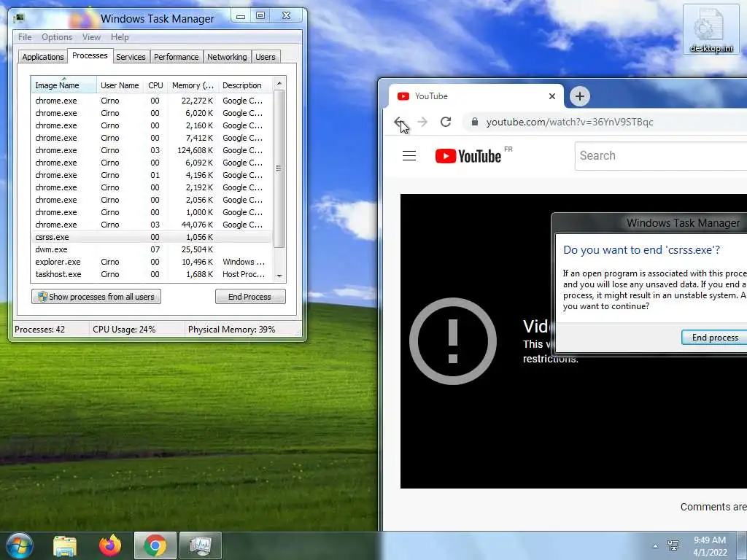Sort by Image Name column
This screenshot has height=560, width=747.
tap(64, 85)
